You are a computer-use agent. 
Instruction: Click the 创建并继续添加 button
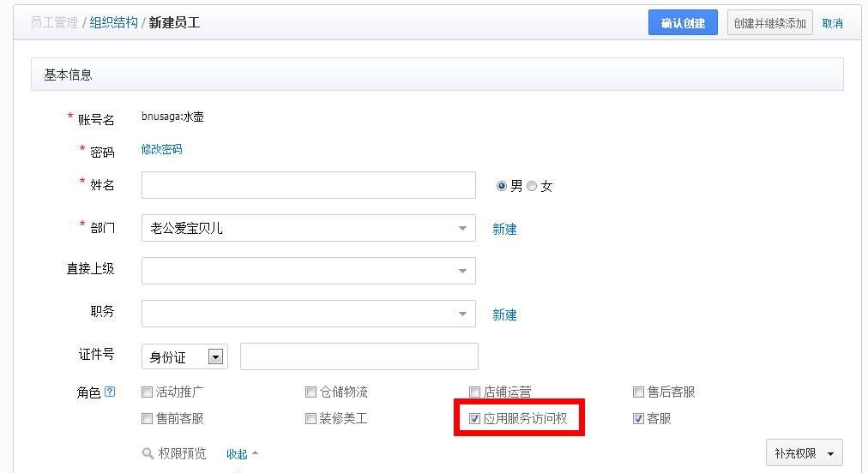coord(769,23)
